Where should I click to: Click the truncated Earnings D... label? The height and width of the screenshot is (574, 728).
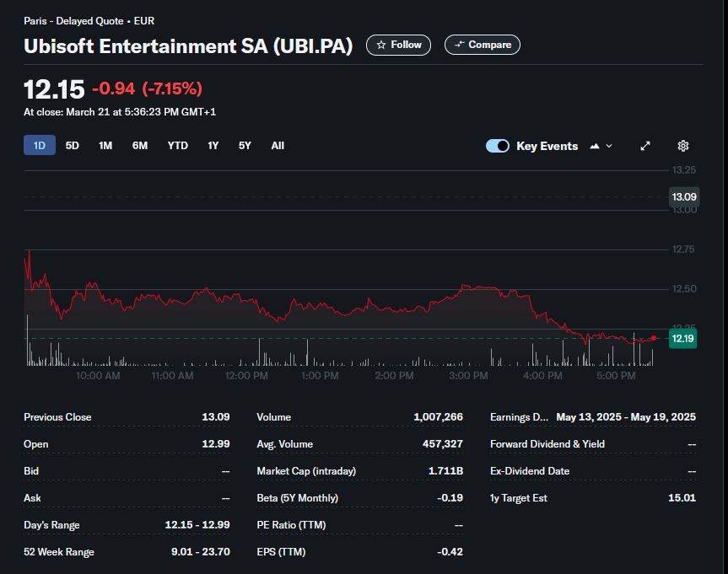(519, 417)
